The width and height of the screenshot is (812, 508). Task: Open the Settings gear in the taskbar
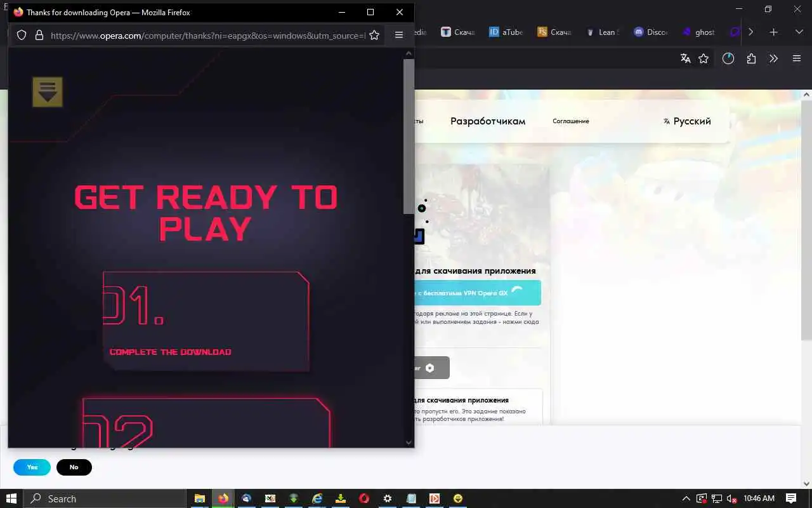tap(388, 498)
